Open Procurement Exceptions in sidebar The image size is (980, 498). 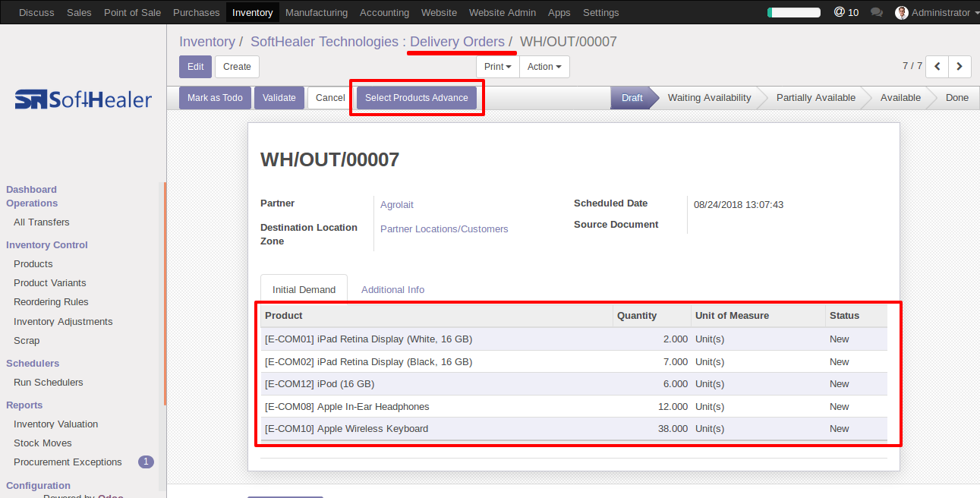tap(68, 462)
